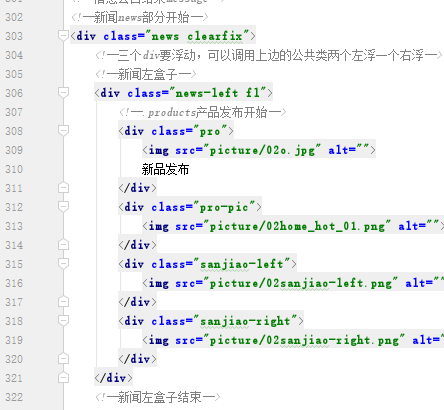444x410 pixels.
Task: Toggle fold end marker on line 320
Action: coord(63,359)
